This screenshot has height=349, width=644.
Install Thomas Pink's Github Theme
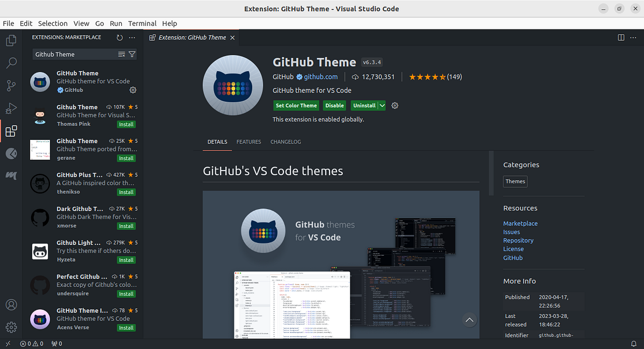coord(126,124)
